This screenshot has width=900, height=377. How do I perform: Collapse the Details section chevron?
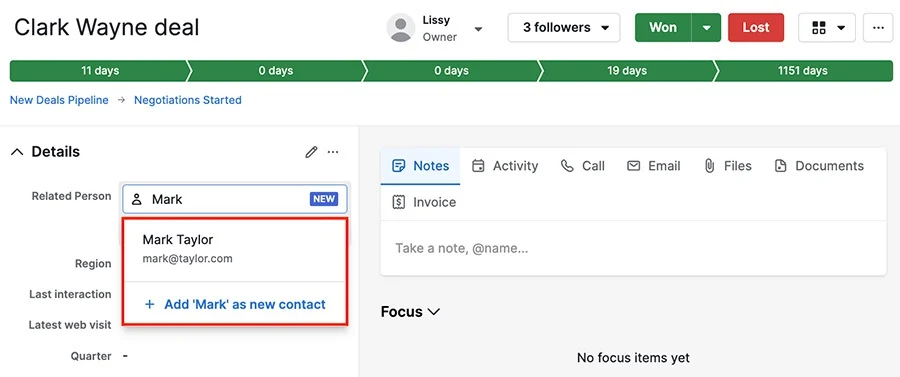click(x=17, y=152)
